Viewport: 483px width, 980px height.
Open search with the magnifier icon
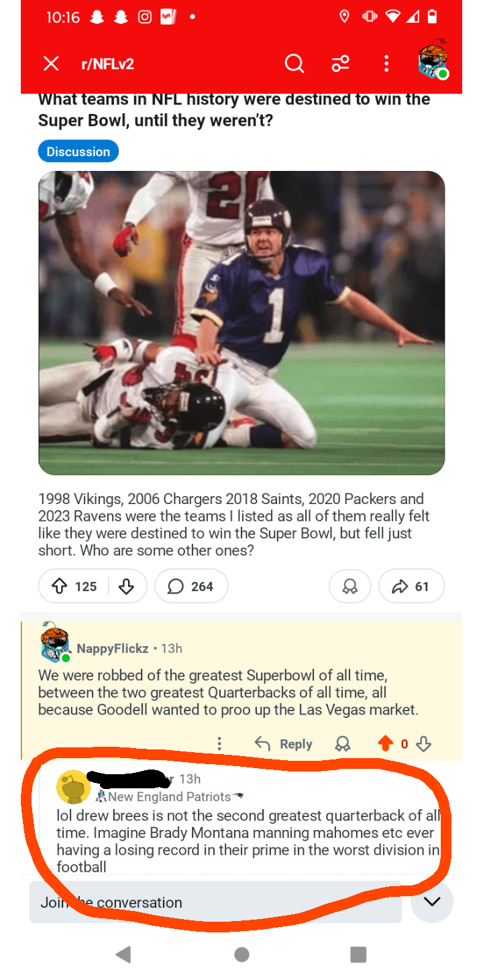tap(294, 64)
